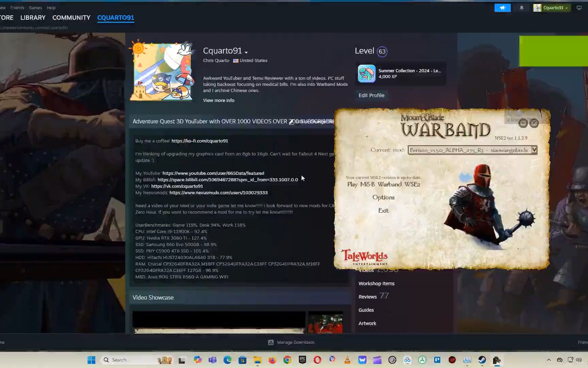Viewport: 588px width, 368px height.
Task: Open the Summer Collection 2024 badge icon
Action: (366, 74)
